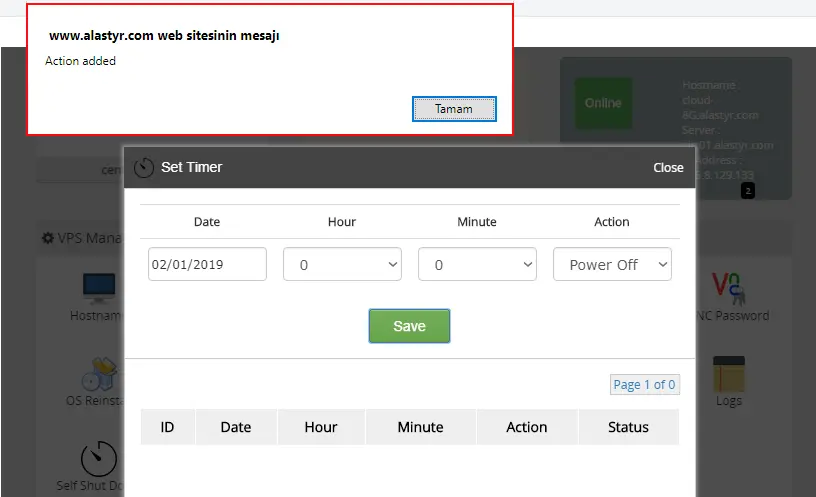Image resolution: width=816 pixels, height=497 pixels.
Task: Click the Hour column header in table
Action: tap(321, 427)
